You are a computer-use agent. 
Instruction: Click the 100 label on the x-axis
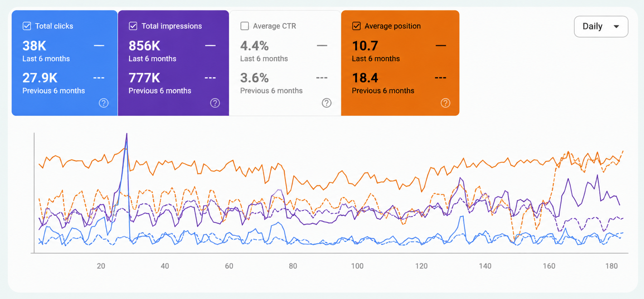pos(357,266)
